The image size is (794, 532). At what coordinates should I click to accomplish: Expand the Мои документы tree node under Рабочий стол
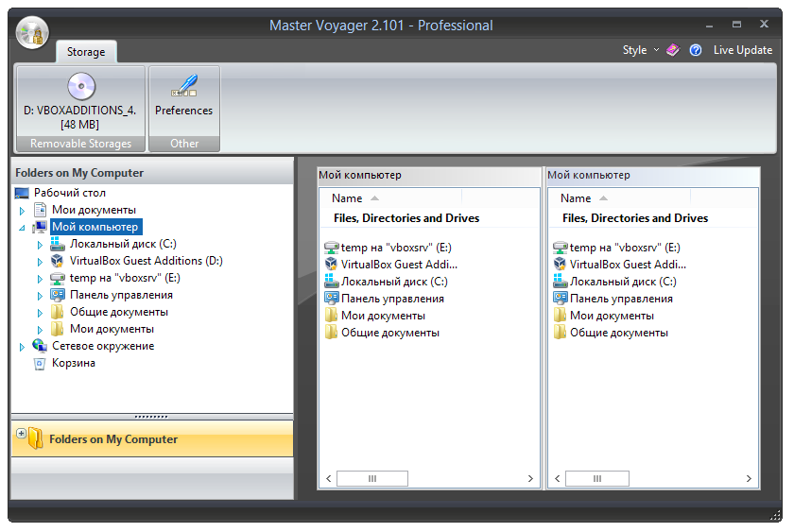pos(22,211)
